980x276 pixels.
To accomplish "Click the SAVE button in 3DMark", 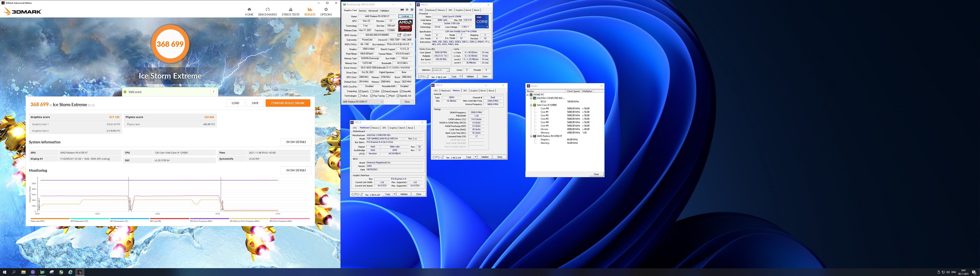I will click(x=255, y=103).
